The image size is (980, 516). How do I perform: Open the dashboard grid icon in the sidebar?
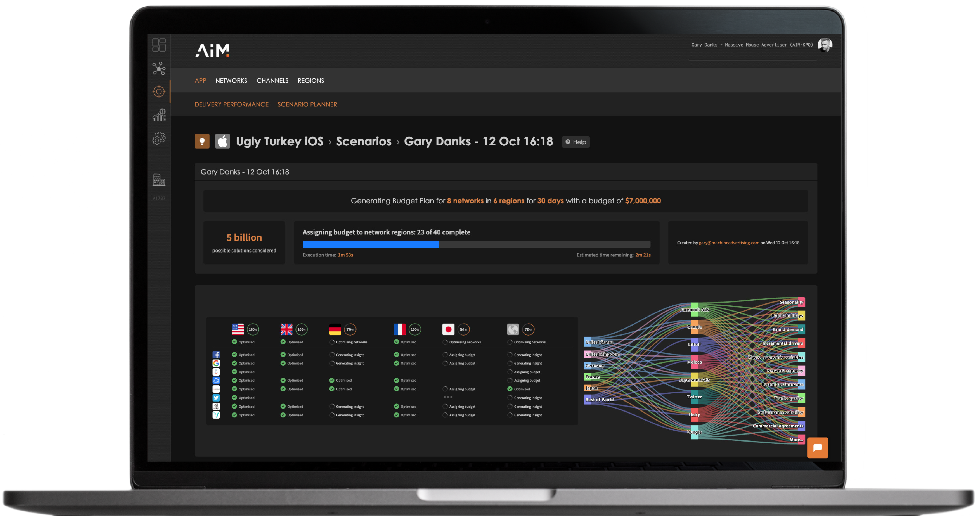(159, 45)
